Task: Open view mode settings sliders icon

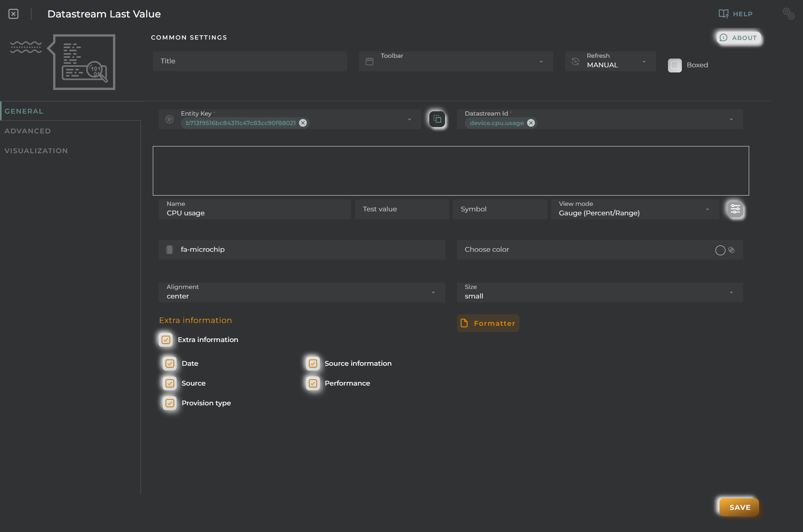Action: (735, 209)
